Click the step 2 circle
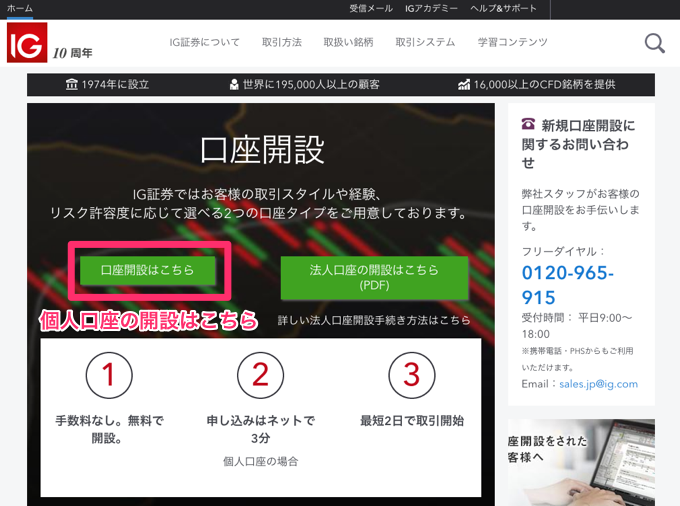Screen dimensions: 680x506 [x=260, y=375]
